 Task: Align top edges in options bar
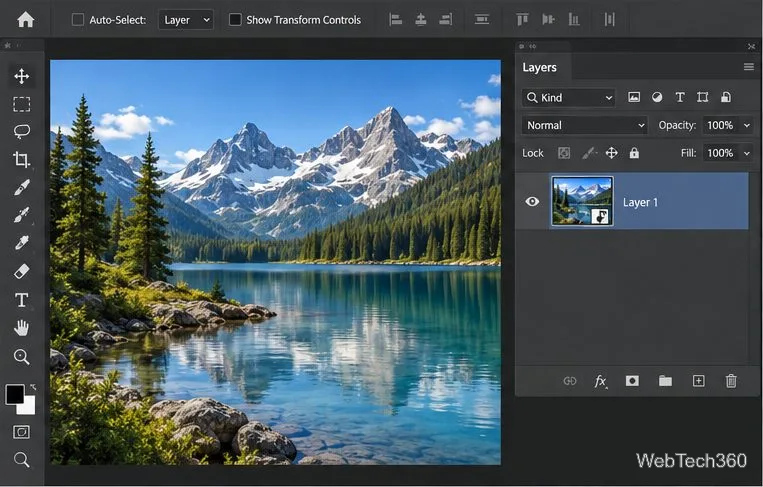click(523, 19)
